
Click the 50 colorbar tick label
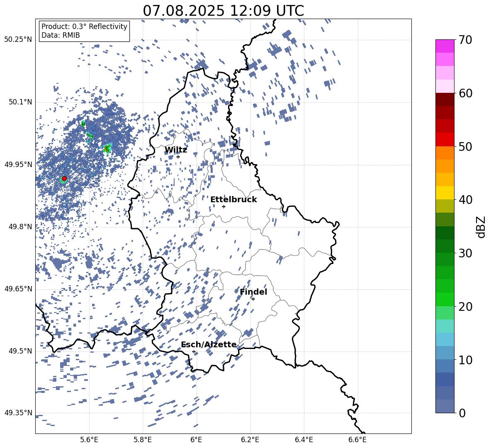click(465, 147)
